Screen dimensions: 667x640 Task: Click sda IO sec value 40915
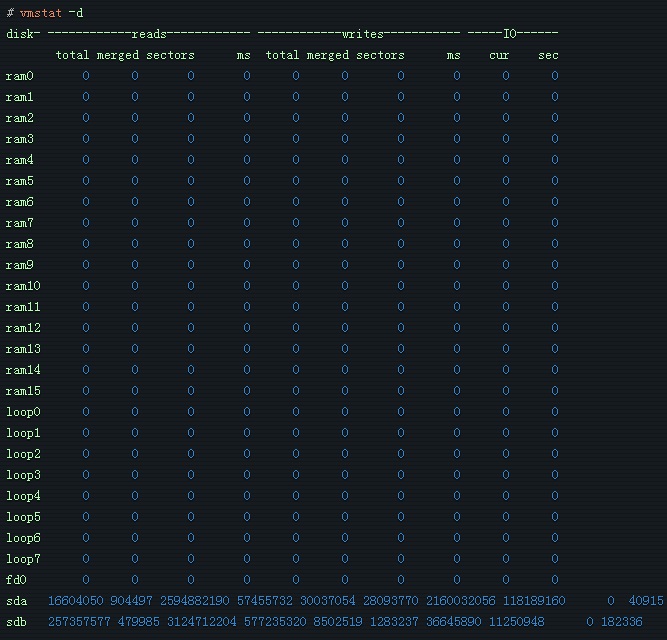coord(645,601)
